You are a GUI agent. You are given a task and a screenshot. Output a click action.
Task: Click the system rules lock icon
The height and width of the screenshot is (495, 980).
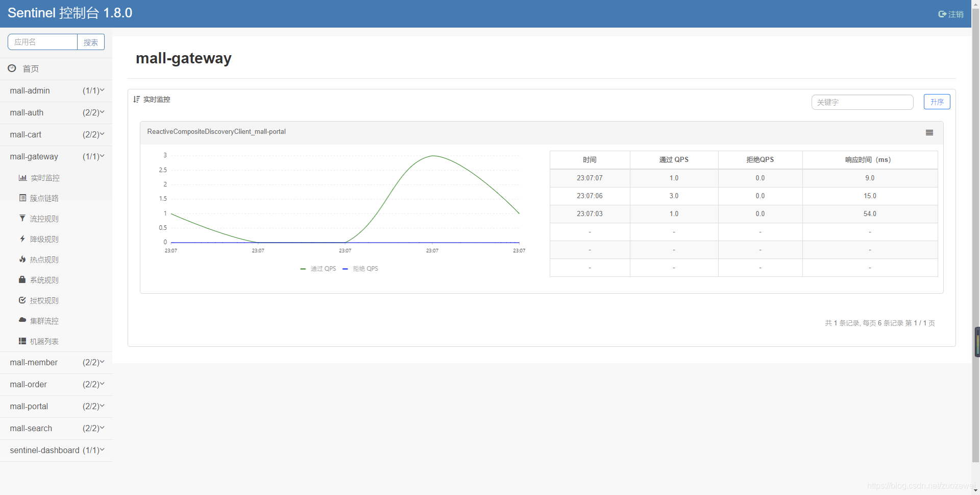click(22, 280)
